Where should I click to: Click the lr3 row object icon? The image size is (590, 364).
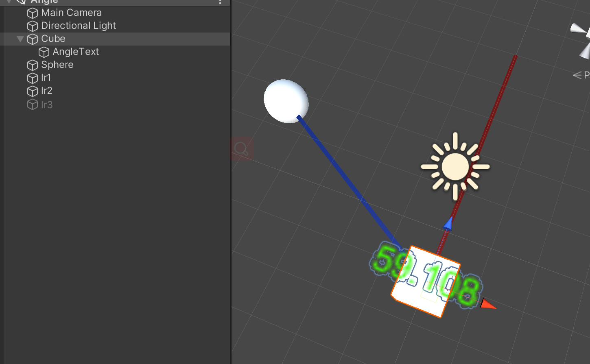(33, 105)
